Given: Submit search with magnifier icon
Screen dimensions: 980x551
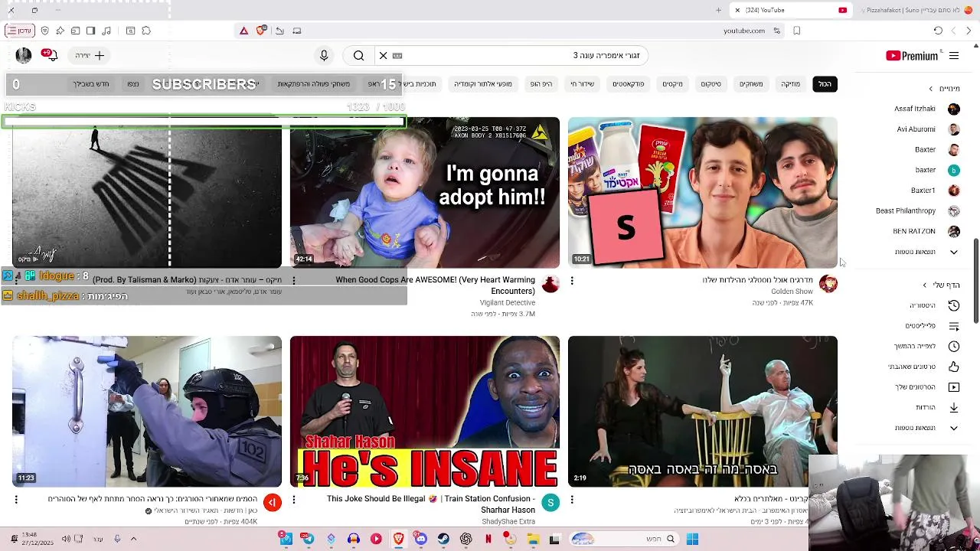Looking at the screenshot, I should pos(358,56).
